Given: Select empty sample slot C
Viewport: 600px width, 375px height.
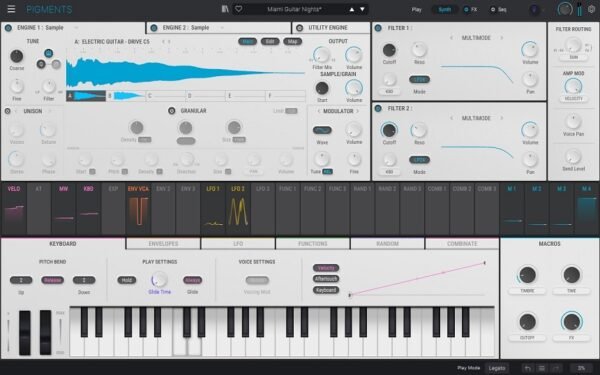Looking at the screenshot, I should tap(166, 96).
